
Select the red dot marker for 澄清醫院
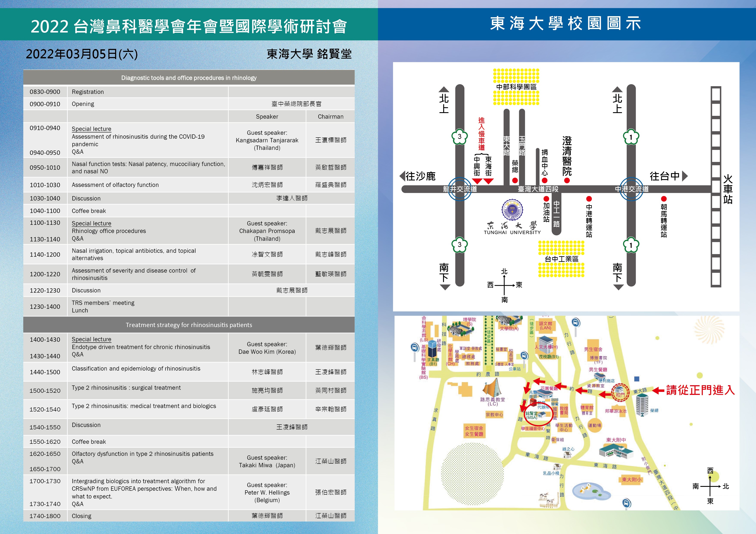[567, 180]
